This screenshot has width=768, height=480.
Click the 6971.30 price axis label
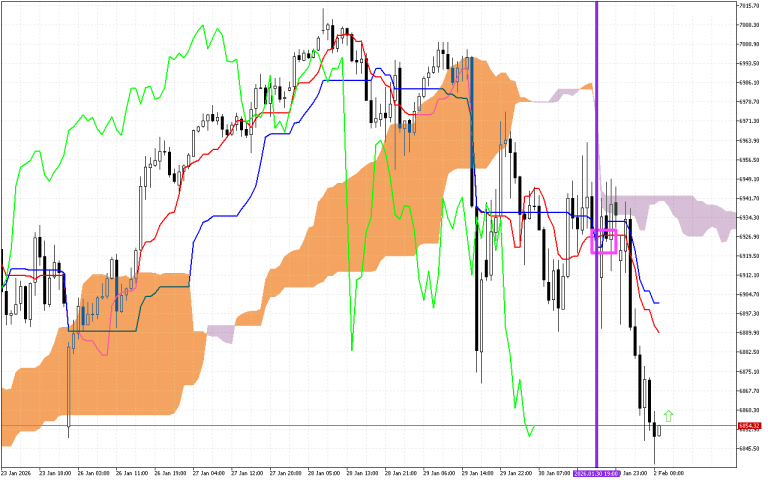[x=750, y=121]
